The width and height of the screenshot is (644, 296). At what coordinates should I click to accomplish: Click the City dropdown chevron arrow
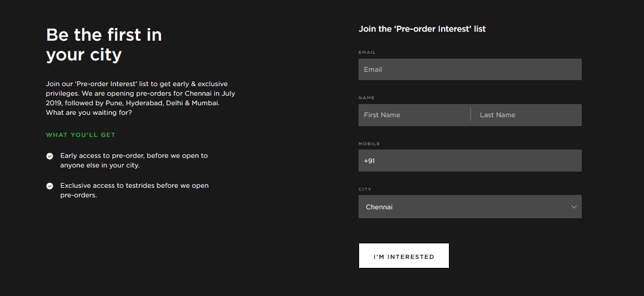(574, 207)
